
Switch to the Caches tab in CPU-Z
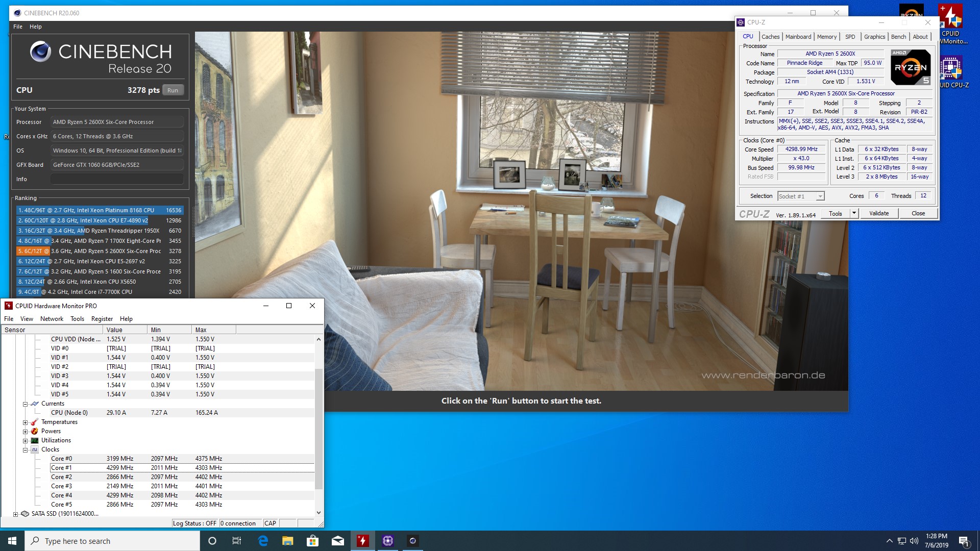click(770, 37)
